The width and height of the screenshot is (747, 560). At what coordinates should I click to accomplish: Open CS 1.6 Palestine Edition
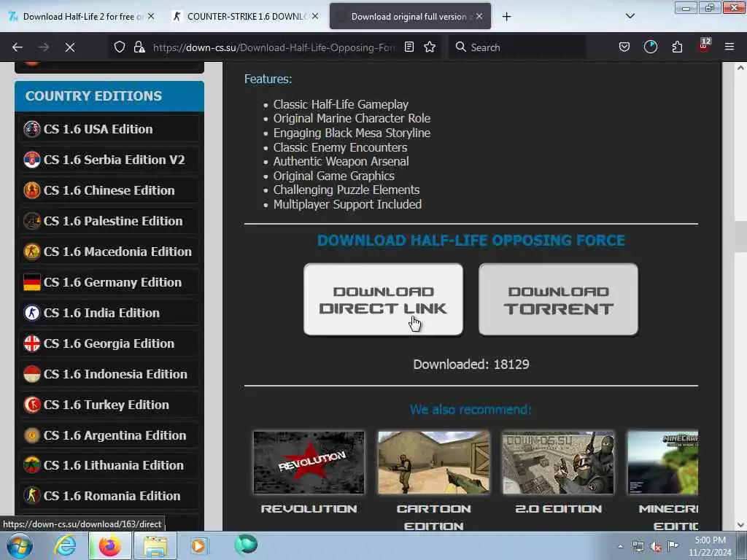click(x=109, y=221)
